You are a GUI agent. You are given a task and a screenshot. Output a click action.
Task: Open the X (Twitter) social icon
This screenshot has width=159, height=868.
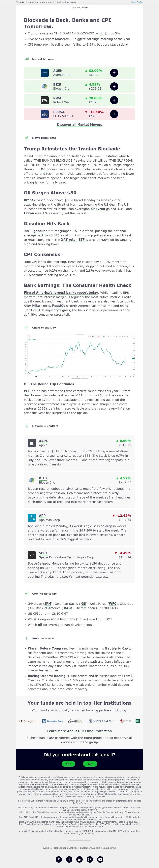coord(59,859)
